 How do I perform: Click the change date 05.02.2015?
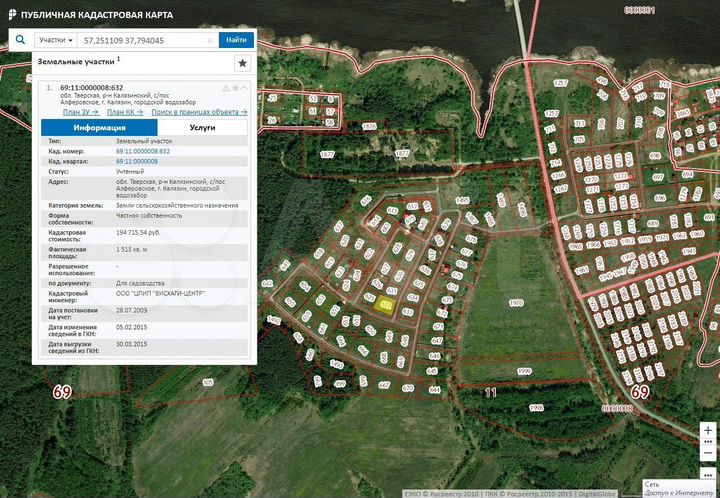(131, 328)
